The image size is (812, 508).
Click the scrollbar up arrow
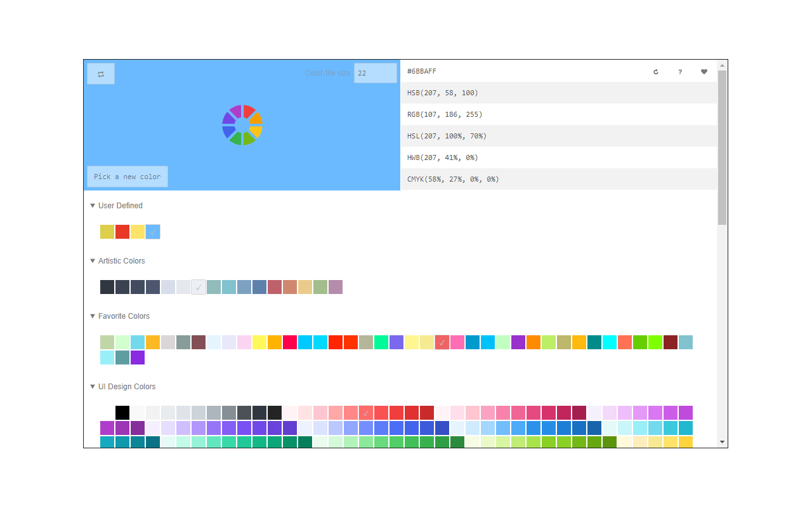(x=722, y=65)
